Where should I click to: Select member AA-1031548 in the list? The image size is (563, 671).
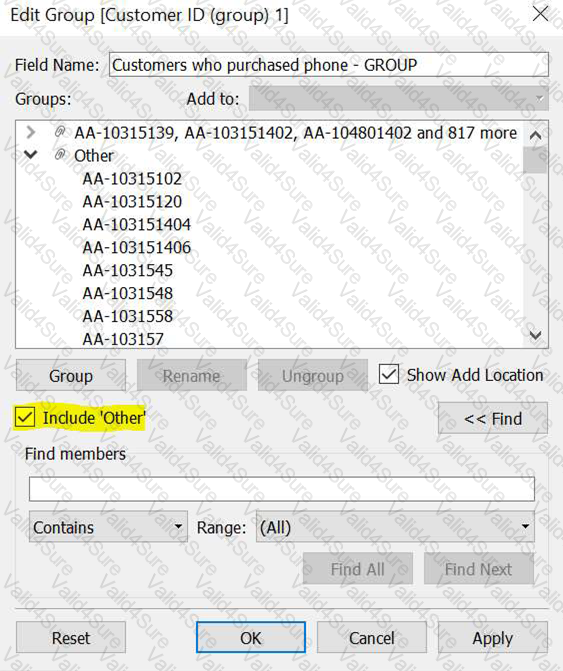pos(127,293)
